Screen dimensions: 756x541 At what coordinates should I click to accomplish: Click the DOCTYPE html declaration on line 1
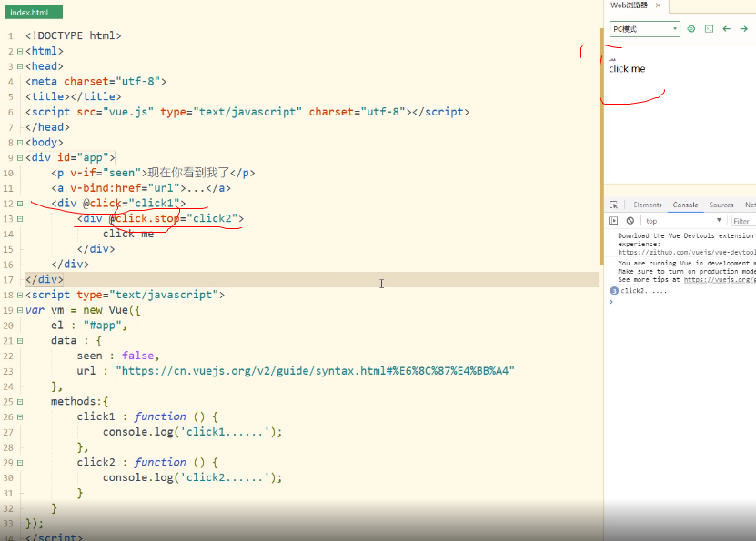[x=74, y=35]
